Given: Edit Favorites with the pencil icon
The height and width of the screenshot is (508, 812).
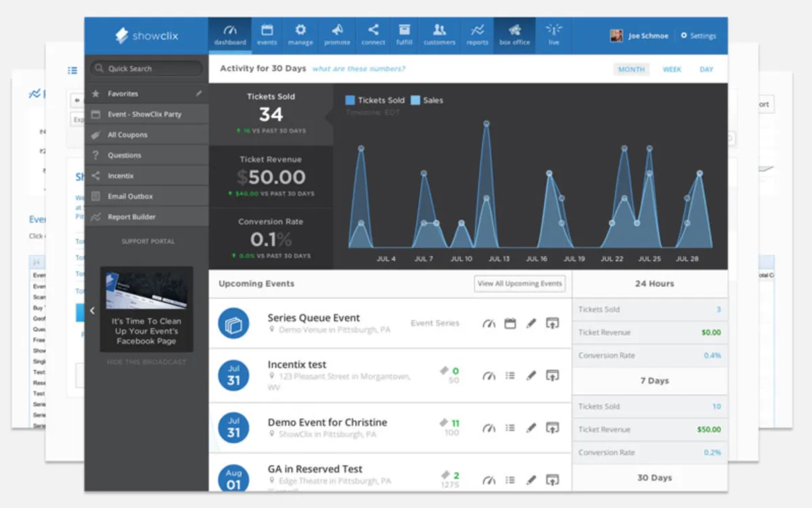Looking at the screenshot, I should click(x=199, y=93).
